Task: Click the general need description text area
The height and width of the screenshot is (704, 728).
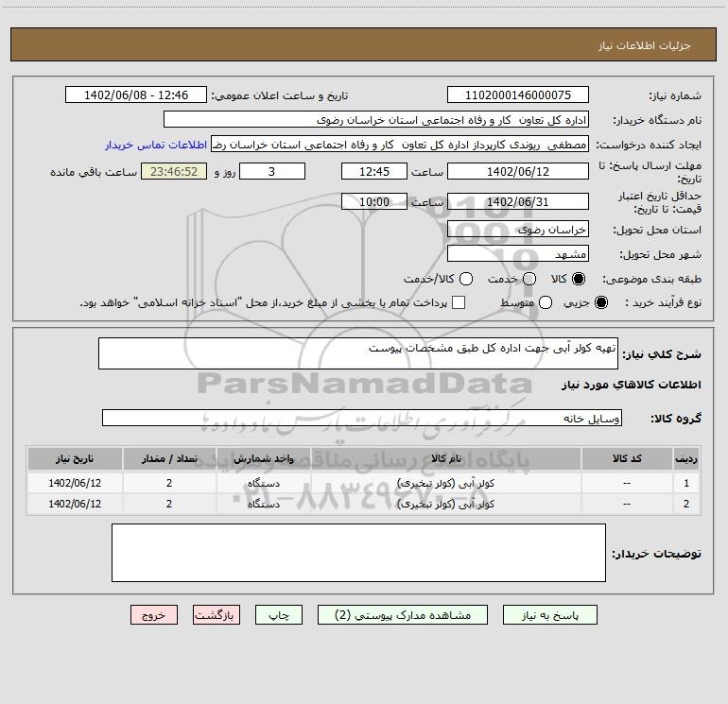Action: point(358,353)
